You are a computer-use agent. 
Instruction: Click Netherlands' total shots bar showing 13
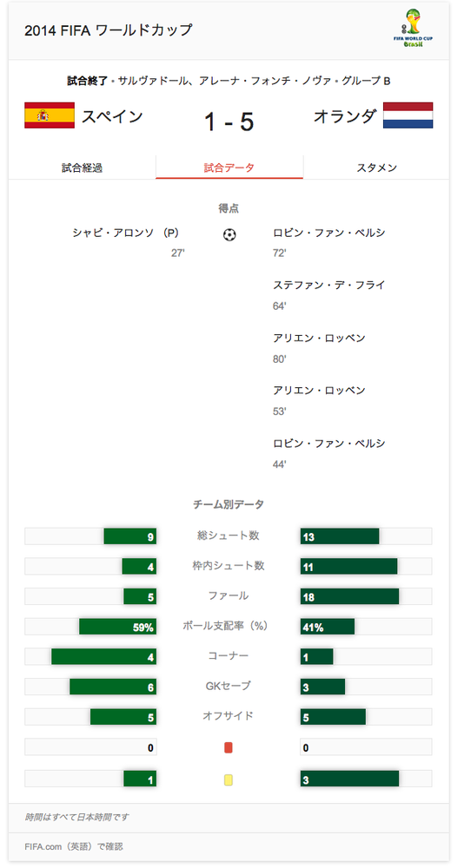click(x=339, y=536)
